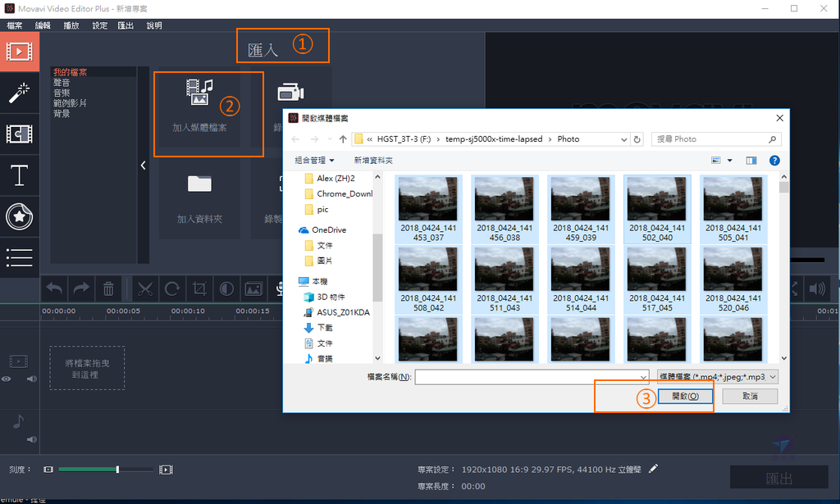840x504 pixels.
Task: Click the 開啟(O) button
Action: pyautogui.click(x=685, y=396)
